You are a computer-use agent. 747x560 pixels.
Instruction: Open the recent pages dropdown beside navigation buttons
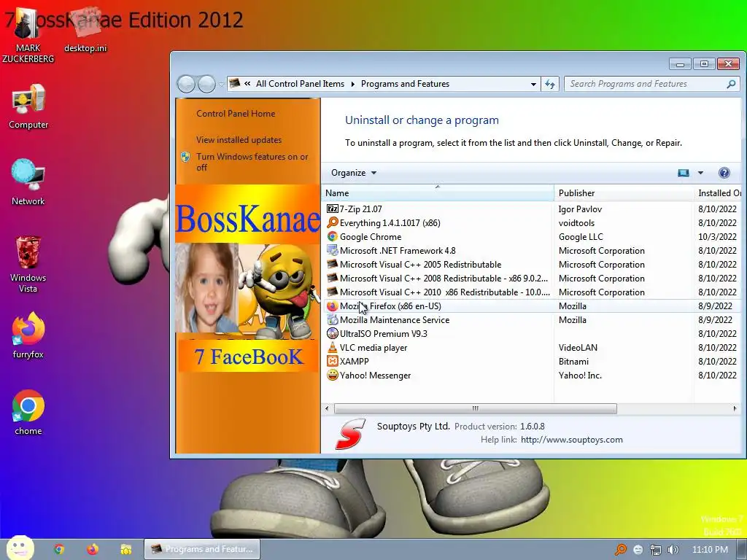(221, 85)
